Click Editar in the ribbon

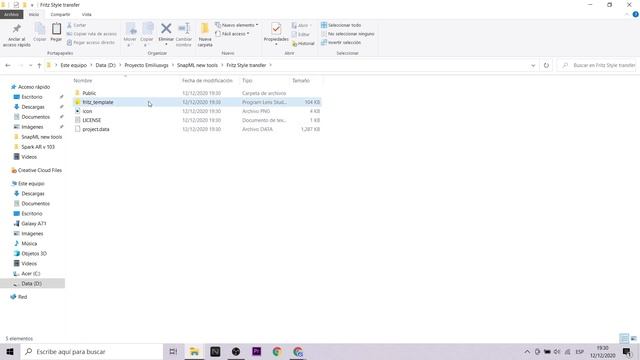pos(300,34)
